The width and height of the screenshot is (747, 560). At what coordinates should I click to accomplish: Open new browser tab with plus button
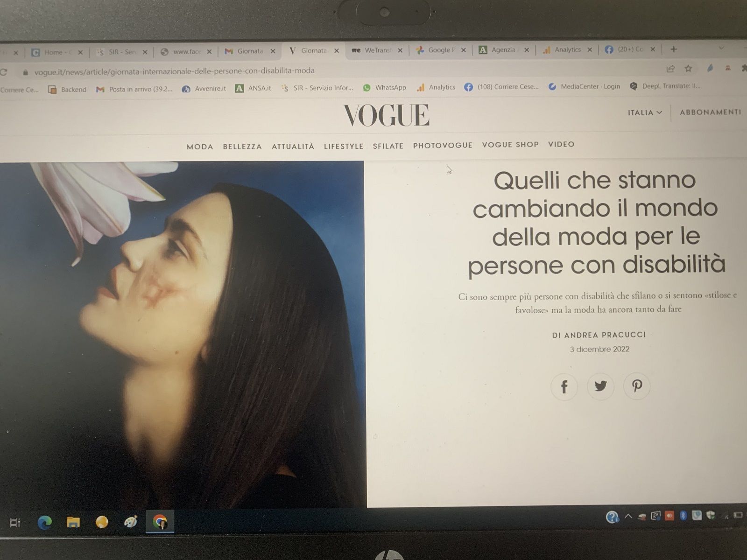coord(673,49)
